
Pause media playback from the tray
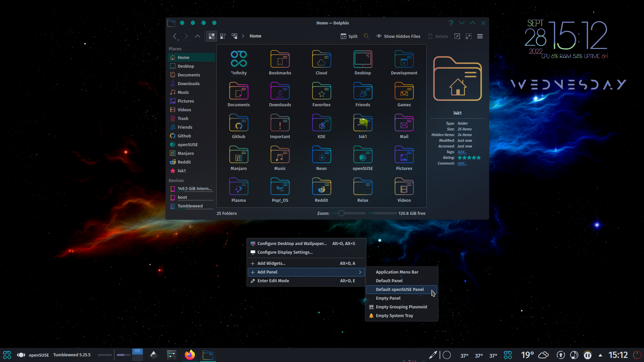(588, 355)
